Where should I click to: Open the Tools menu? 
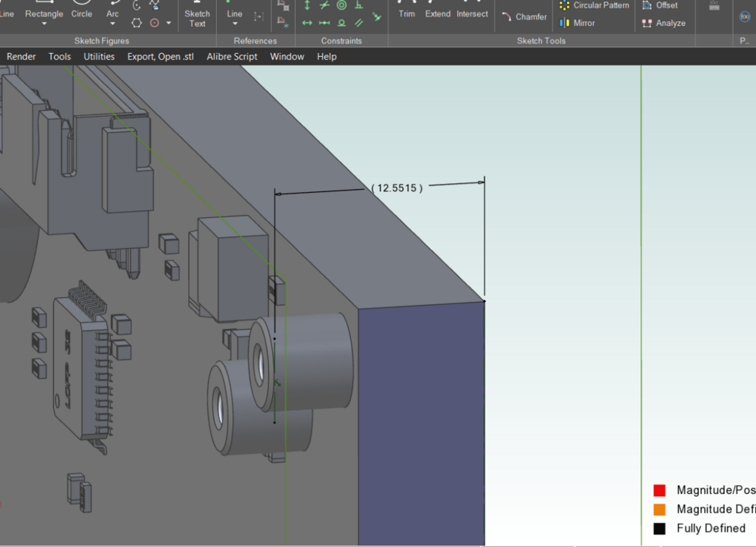pyautogui.click(x=60, y=57)
